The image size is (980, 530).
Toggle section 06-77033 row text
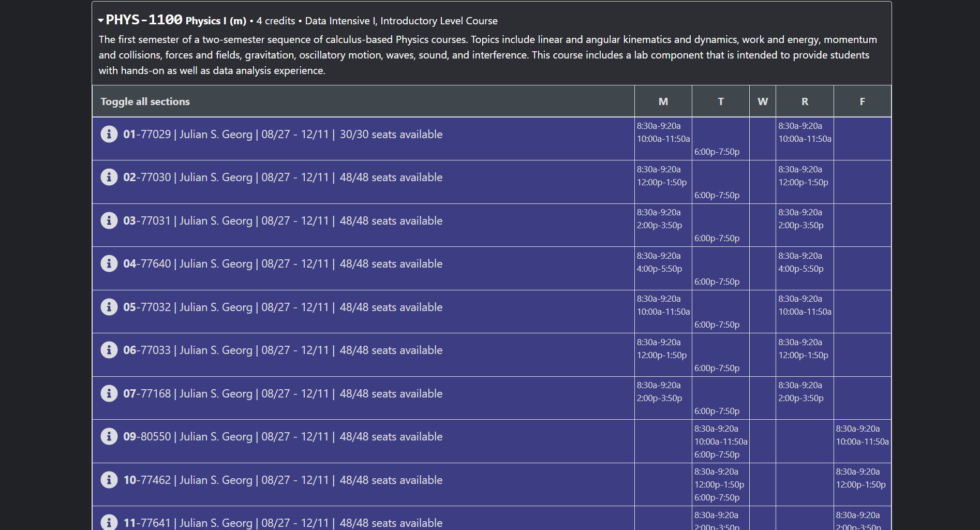(x=283, y=350)
